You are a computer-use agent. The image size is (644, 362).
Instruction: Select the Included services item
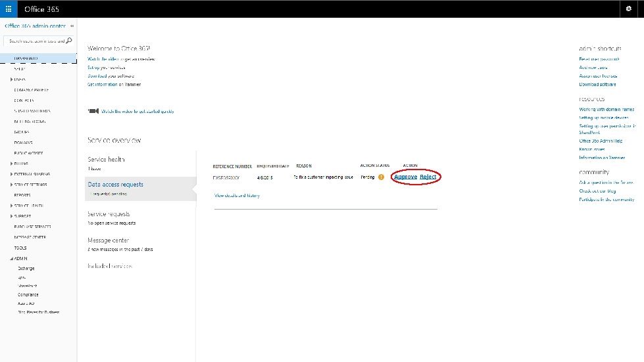pyautogui.click(x=110, y=266)
